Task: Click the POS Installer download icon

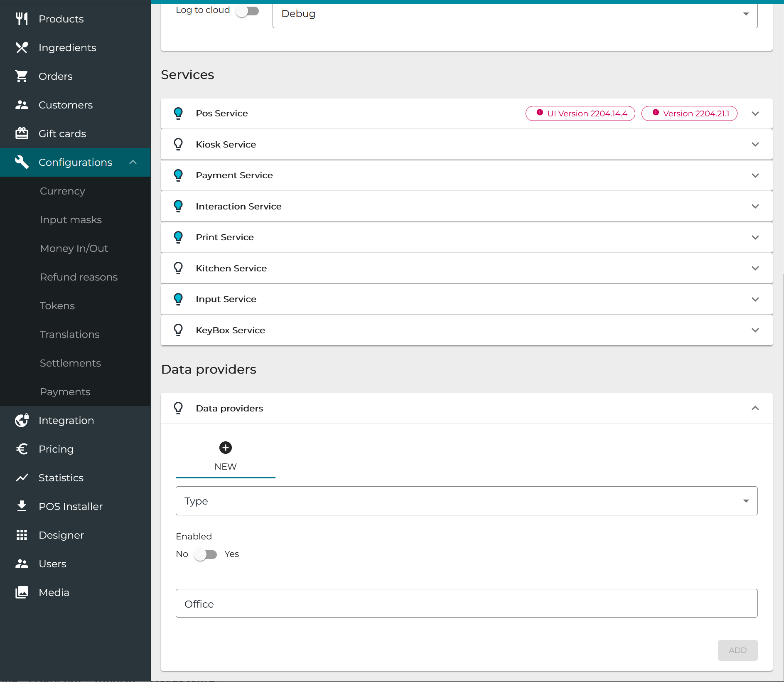Action: [22, 506]
